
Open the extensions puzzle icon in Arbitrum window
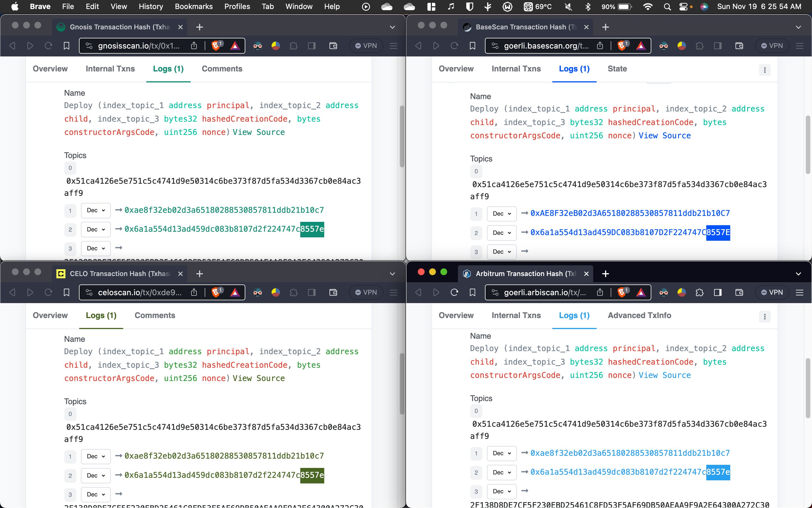point(700,292)
